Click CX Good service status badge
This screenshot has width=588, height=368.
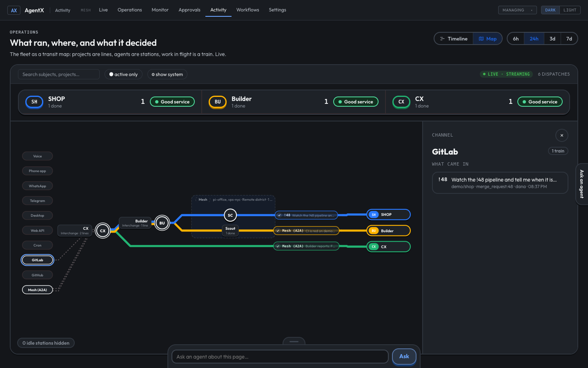pos(540,102)
